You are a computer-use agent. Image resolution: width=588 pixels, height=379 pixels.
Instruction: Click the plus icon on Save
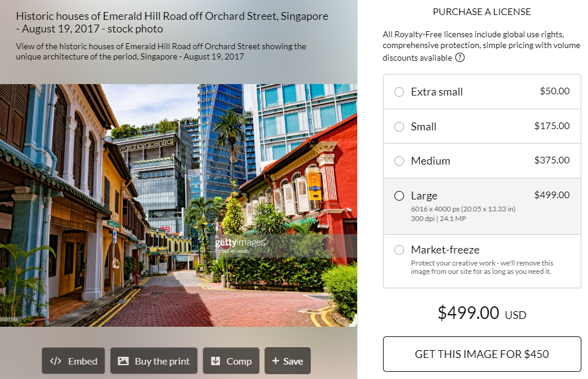(275, 360)
